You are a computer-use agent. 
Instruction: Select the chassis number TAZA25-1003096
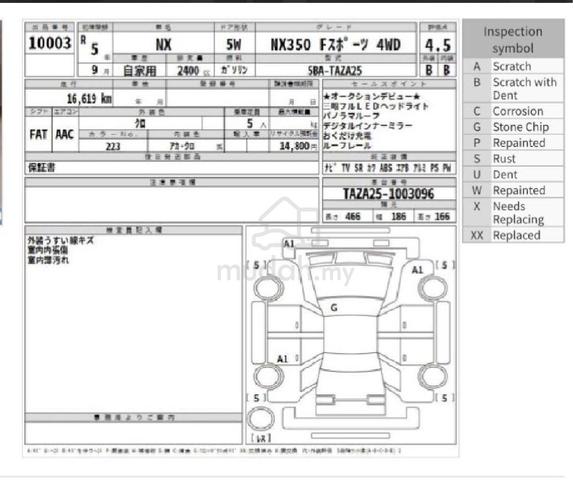(x=388, y=194)
